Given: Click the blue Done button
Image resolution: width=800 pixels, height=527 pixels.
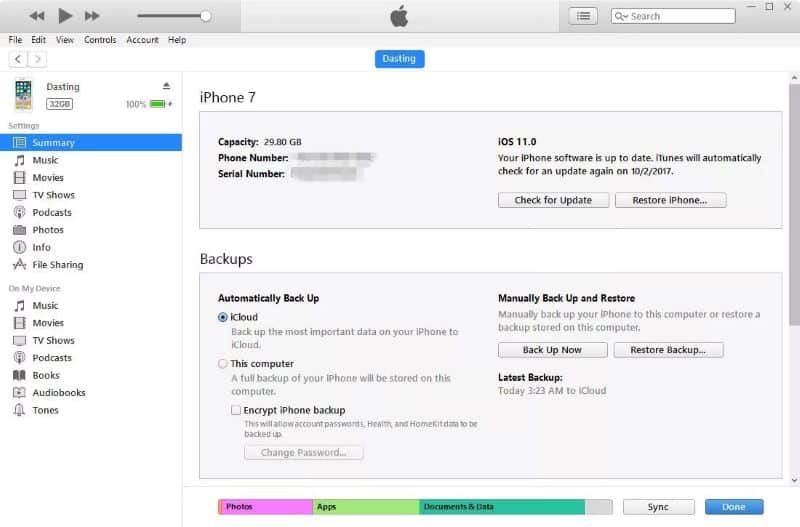Looking at the screenshot, I should tap(734, 507).
